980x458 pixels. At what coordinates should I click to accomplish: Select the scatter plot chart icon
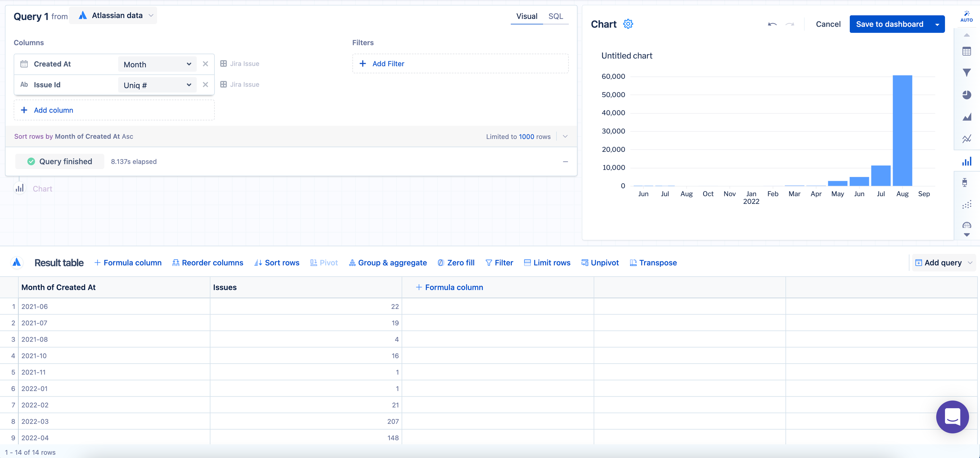(x=966, y=205)
